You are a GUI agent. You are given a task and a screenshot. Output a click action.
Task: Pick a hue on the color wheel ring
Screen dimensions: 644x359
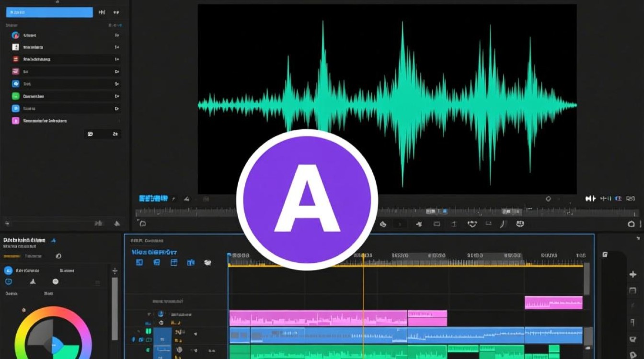point(54,311)
